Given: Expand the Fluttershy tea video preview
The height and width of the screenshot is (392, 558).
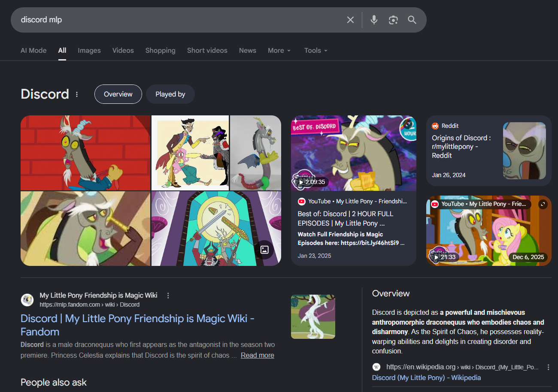Looking at the screenshot, I should (543, 204).
